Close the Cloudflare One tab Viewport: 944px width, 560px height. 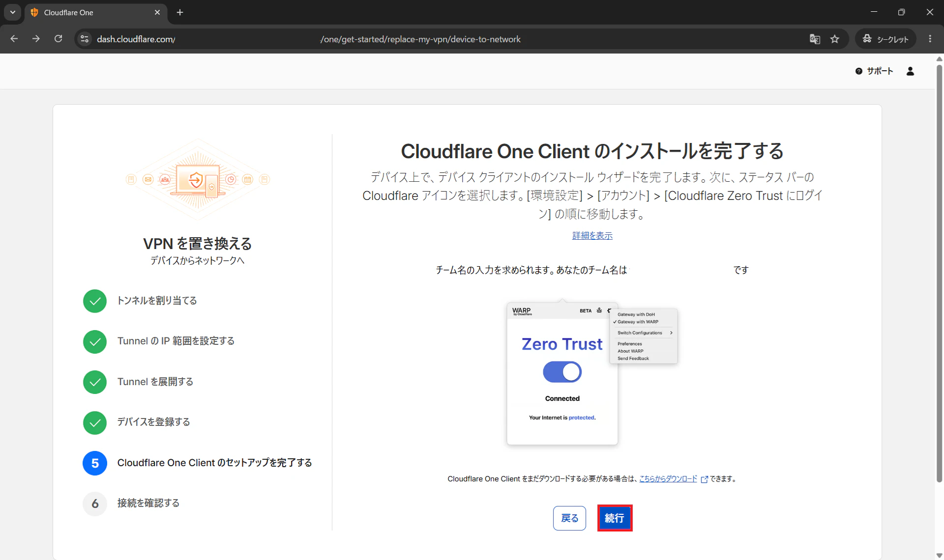coord(157,12)
